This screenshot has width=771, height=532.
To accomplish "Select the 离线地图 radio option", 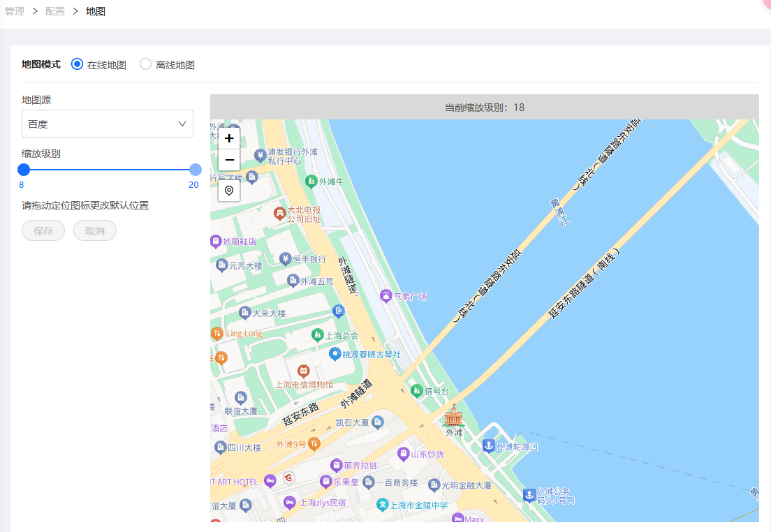I will pos(145,64).
